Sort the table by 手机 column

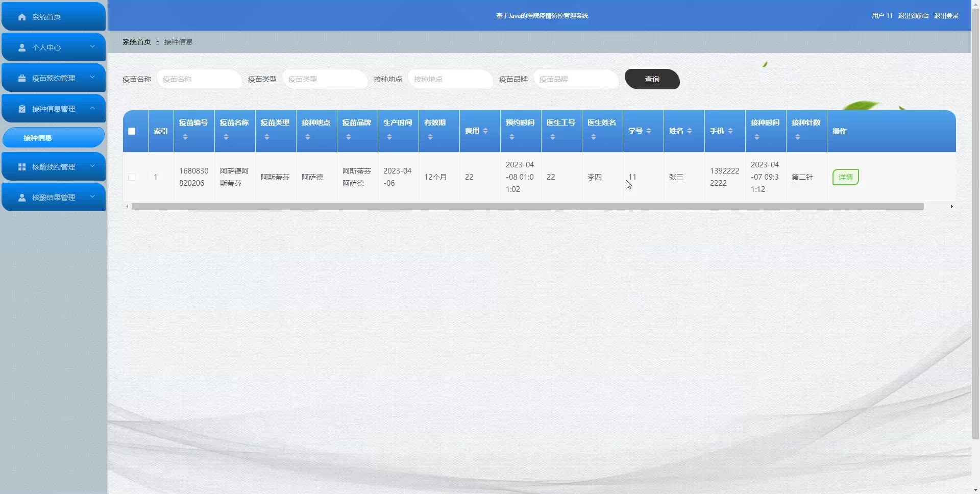click(730, 131)
